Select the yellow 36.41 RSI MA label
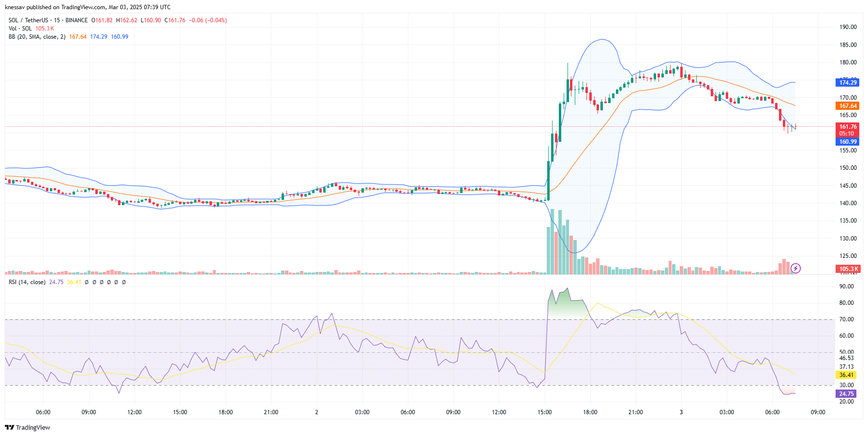The width and height of the screenshot is (868, 436). tap(846, 375)
